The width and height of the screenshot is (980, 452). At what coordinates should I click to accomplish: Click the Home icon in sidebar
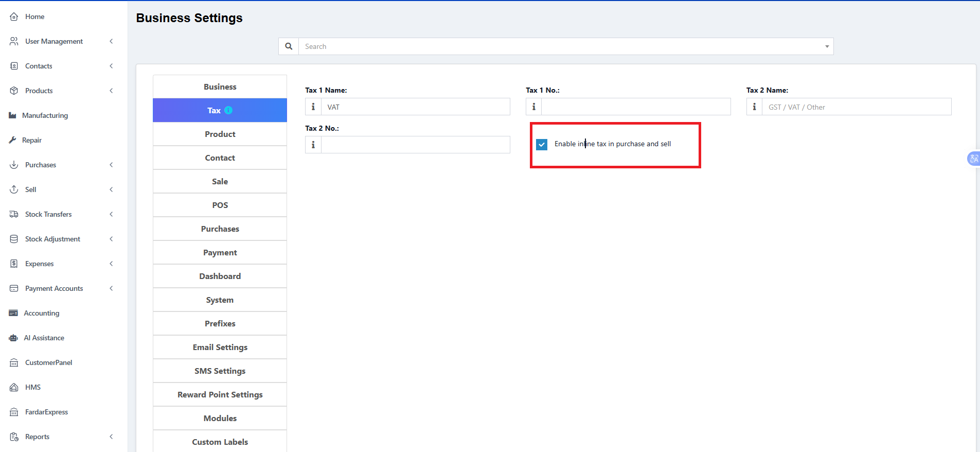point(14,16)
